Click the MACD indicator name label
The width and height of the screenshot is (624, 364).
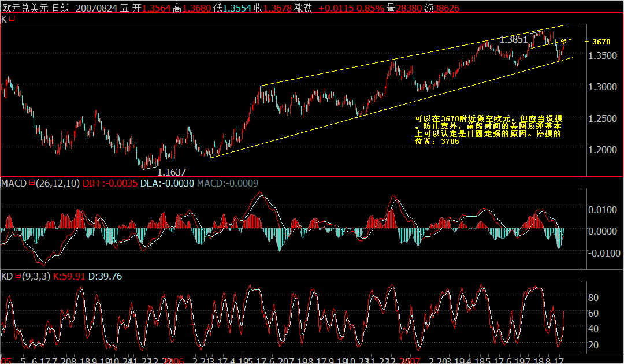14,183
